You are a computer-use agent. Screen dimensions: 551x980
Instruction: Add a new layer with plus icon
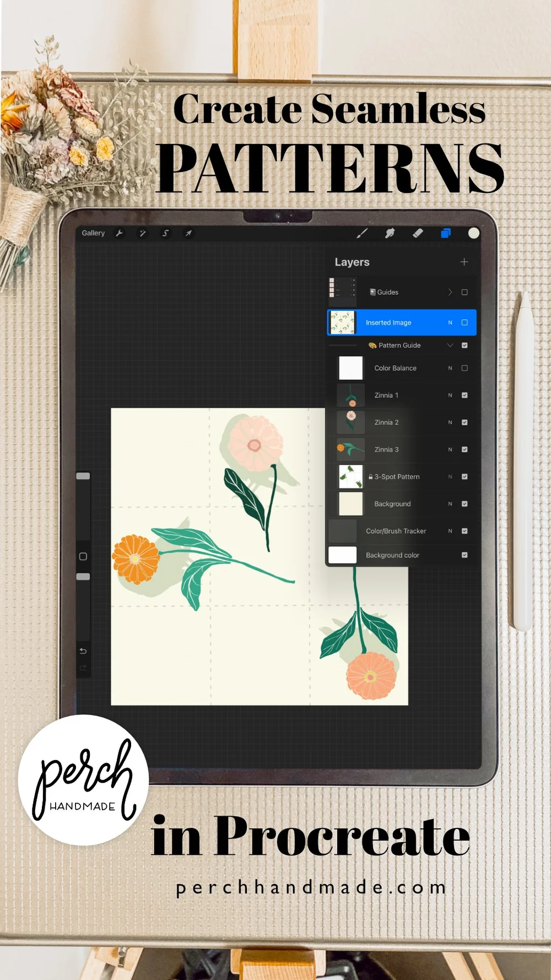click(464, 262)
